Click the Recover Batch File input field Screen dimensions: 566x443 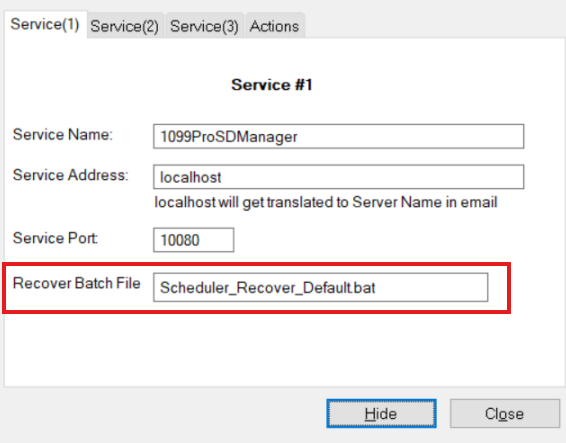[321, 287]
